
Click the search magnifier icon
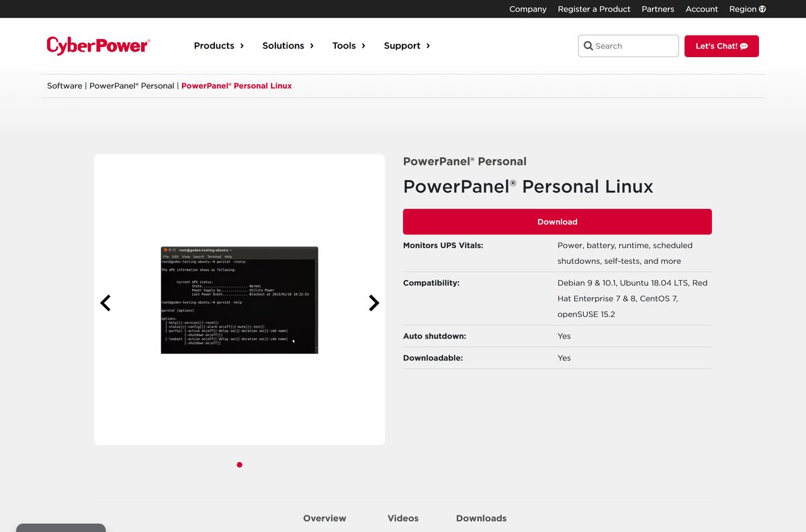(588, 46)
